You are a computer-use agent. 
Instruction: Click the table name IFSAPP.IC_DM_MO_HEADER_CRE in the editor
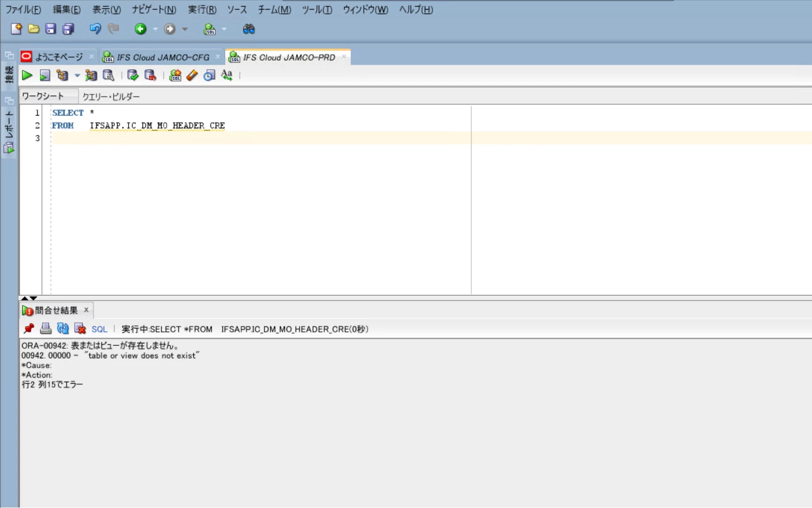coord(157,125)
